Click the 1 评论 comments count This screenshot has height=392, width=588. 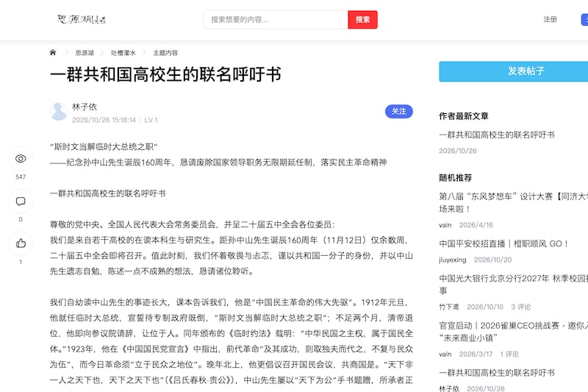(509, 354)
